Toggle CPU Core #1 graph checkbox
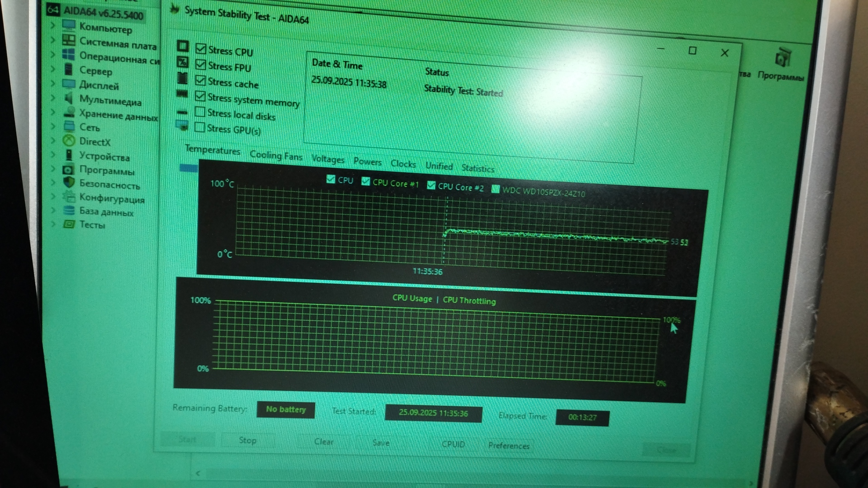Screen dimensions: 868x488 point(366,182)
